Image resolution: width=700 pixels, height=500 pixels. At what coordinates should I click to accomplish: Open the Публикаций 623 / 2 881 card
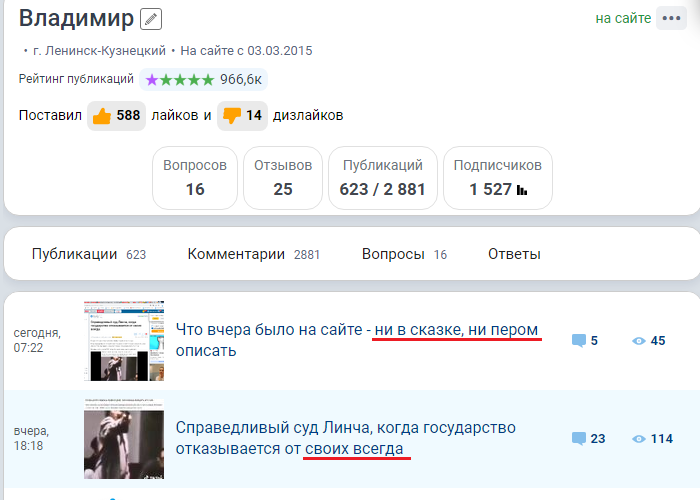tap(383, 178)
